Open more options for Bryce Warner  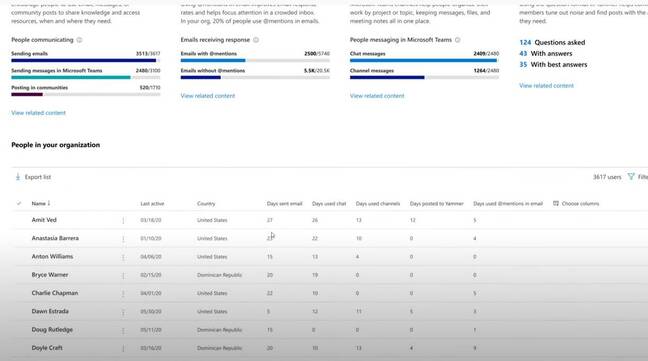tap(123, 276)
